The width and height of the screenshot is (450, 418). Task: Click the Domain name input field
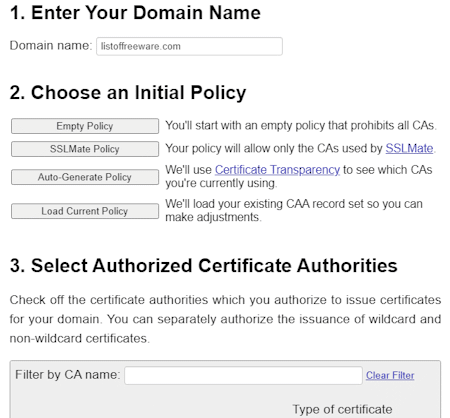[189, 46]
